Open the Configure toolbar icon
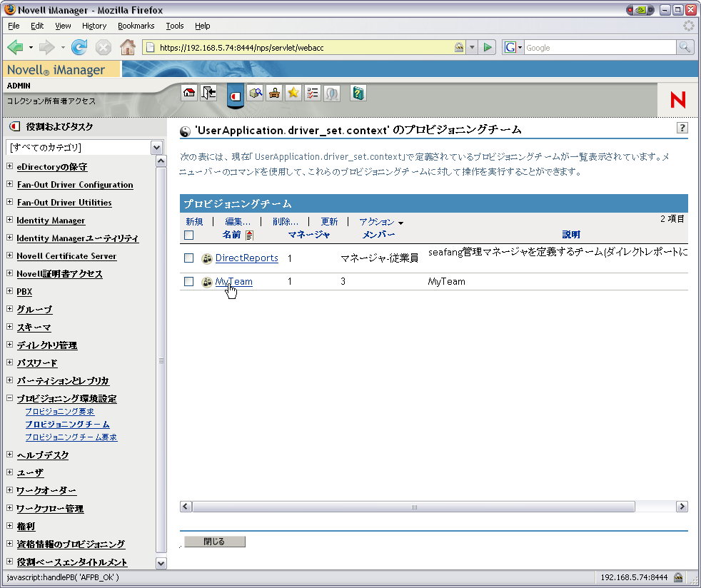701x588 pixels. click(x=275, y=93)
